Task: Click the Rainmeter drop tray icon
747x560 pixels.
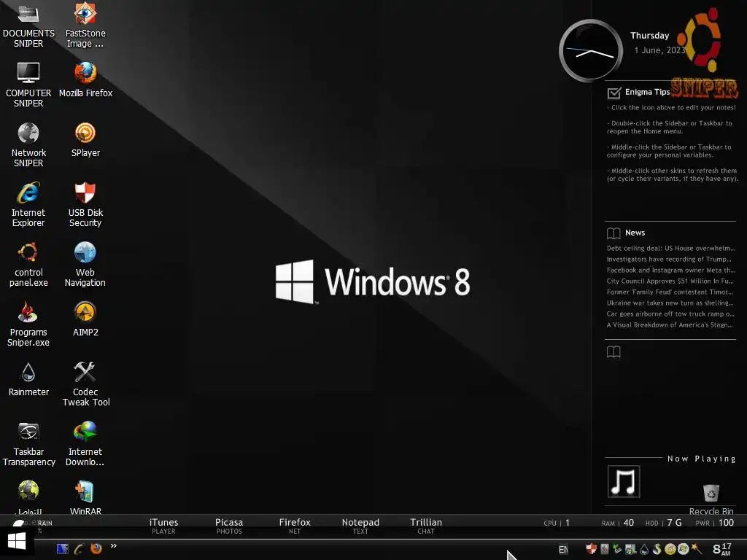Action: [644, 550]
